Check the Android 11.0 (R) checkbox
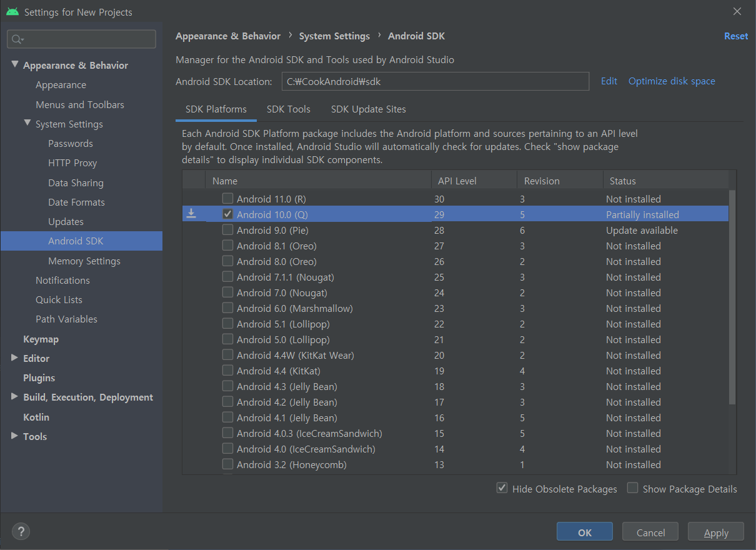The image size is (756, 550). click(x=227, y=199)
